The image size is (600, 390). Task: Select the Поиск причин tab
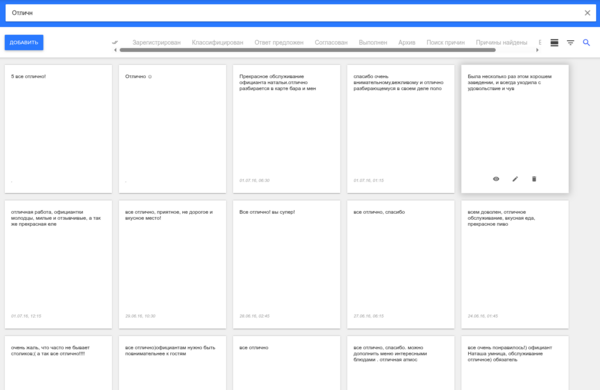445,42
